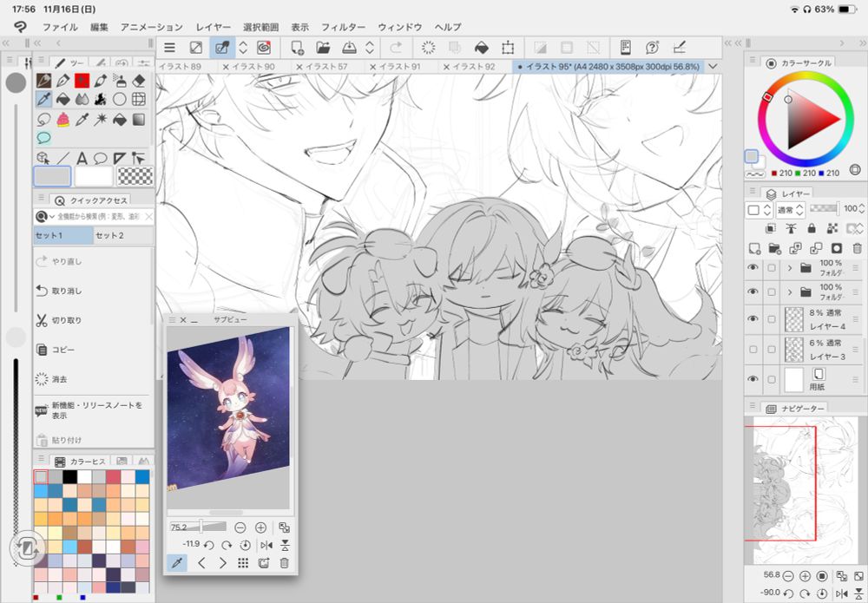Click the Clear (spinner) icon in command bar
Image resolution: width=868 pixels, height=603 pixels.
click(429, 48)
